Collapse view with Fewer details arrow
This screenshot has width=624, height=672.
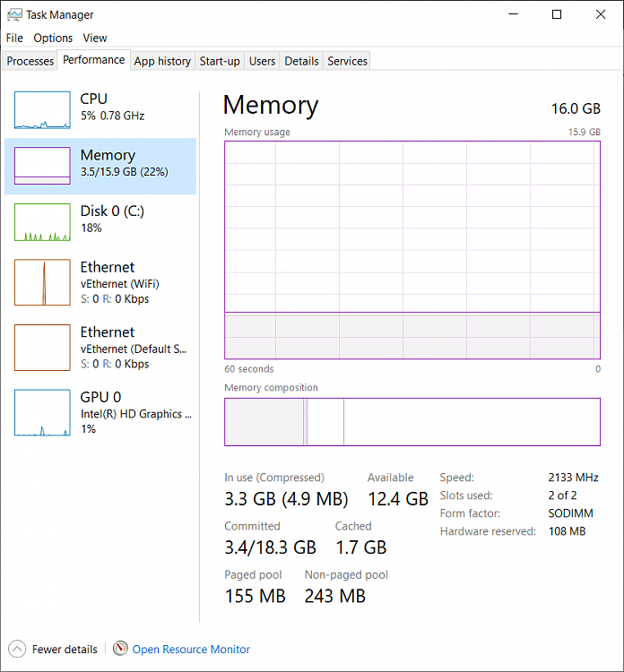(x=17, y=649)
